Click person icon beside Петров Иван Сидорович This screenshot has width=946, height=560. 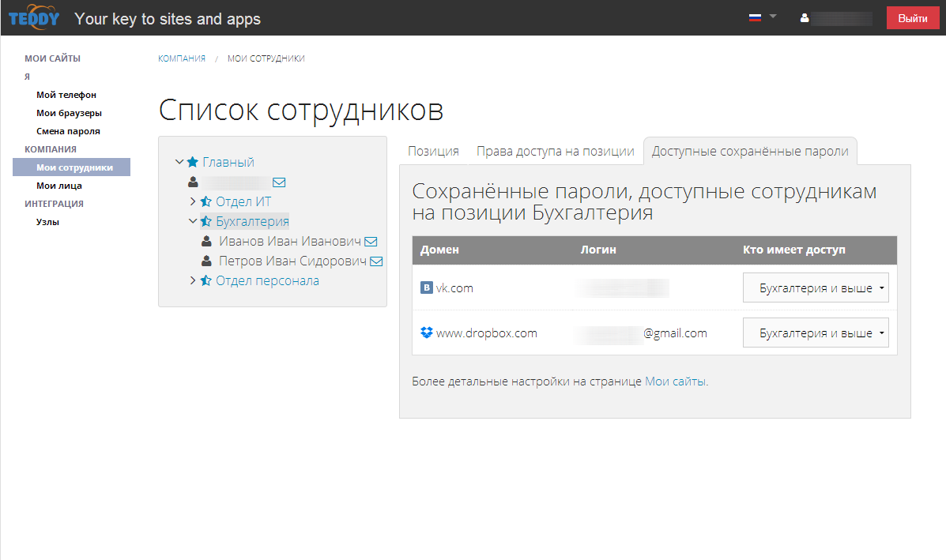[206, 261]
